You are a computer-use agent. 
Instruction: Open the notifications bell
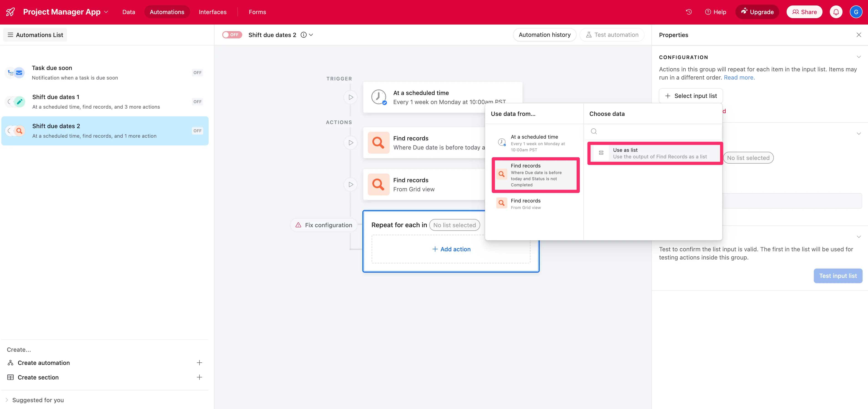pos(836,12)
